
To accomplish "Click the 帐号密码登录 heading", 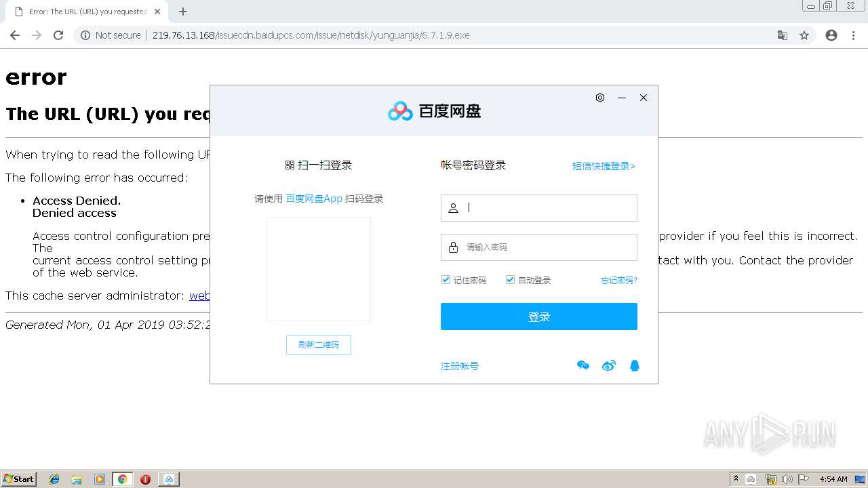I will coord(473,165).
